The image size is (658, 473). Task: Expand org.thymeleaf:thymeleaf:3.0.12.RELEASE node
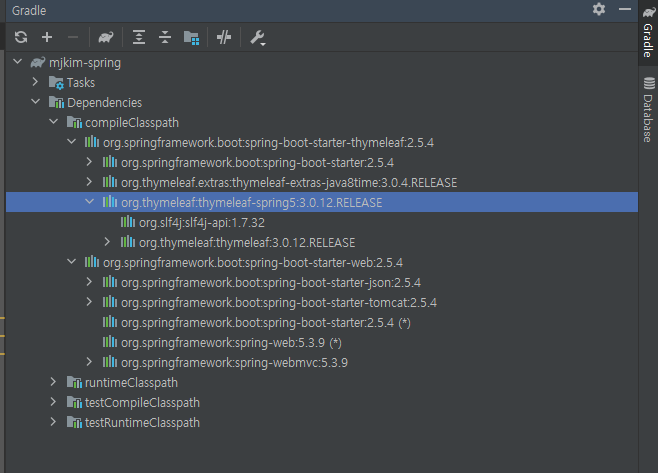coord(107,242)
